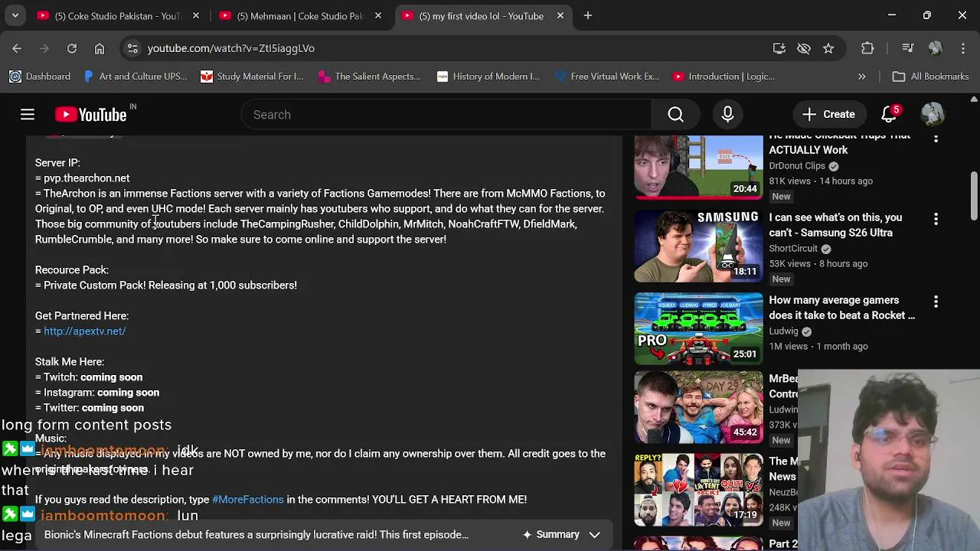Go back in browser history

point(17,48)
